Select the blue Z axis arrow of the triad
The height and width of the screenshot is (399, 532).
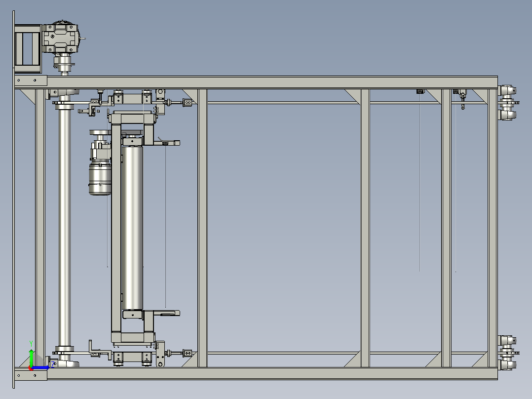(40, 367)
